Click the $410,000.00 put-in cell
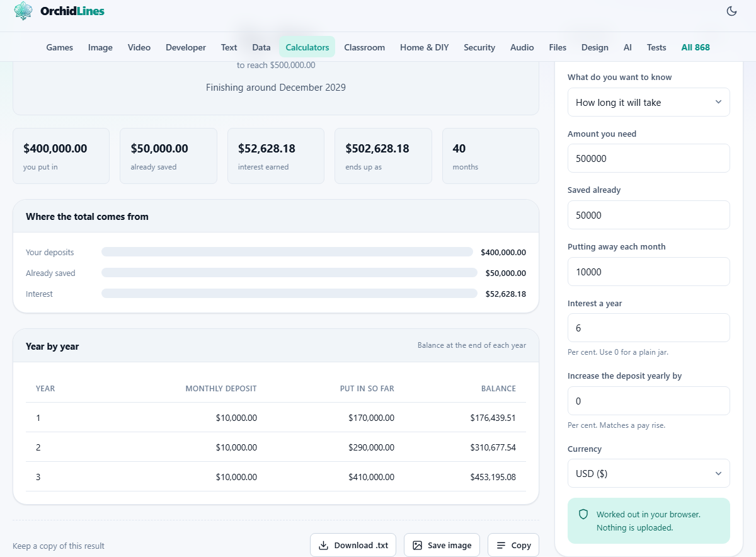Viewport: 756px width, 557px height. [x=371, y=477]
